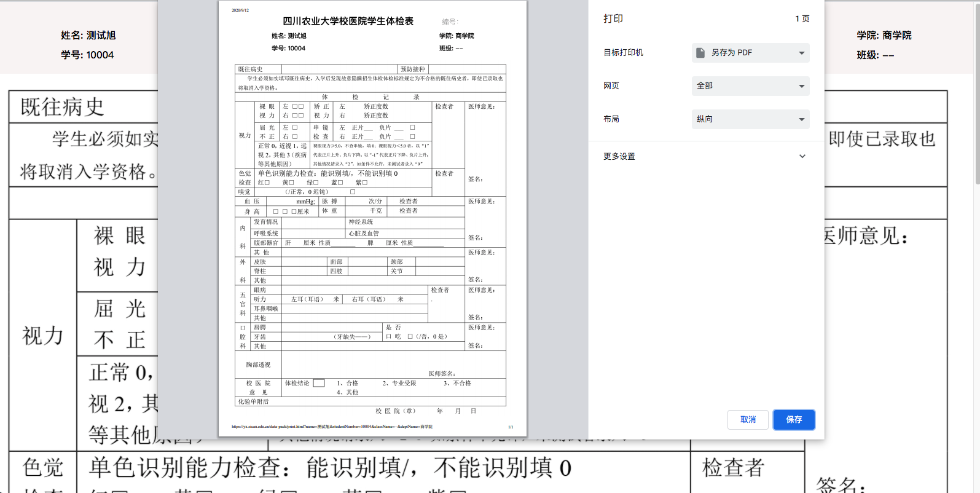Click '编号:' text in the preview
The image size is (980, 493).
450,22
